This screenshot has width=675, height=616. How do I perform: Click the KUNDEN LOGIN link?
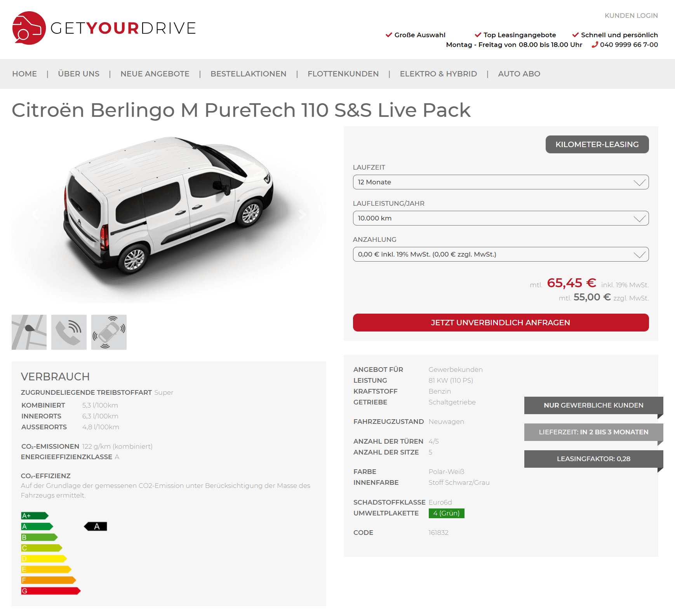pyautogui.click(x=631, y=16)
